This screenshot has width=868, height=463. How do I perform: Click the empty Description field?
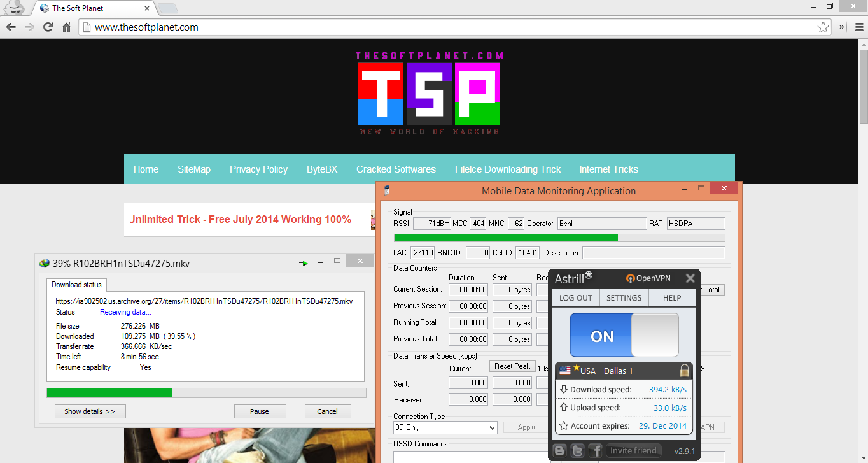tap(654, 253)
